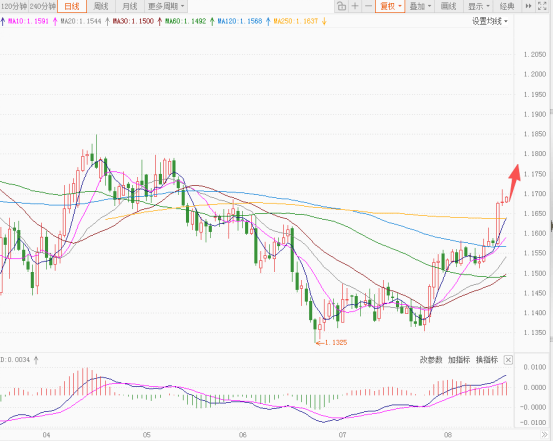Click the scroll-right arrows at bottom right
This screenshot has width=554, height=441.
click(x=544, y=435)
